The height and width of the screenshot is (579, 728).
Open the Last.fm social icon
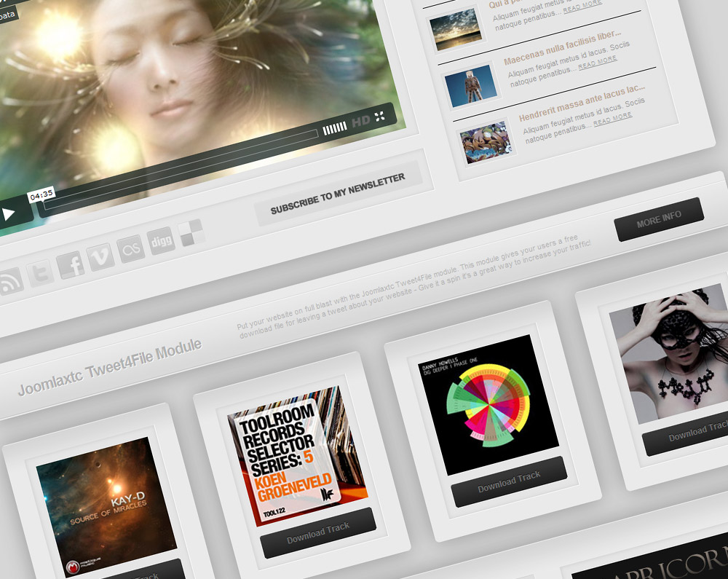point(131,249)
